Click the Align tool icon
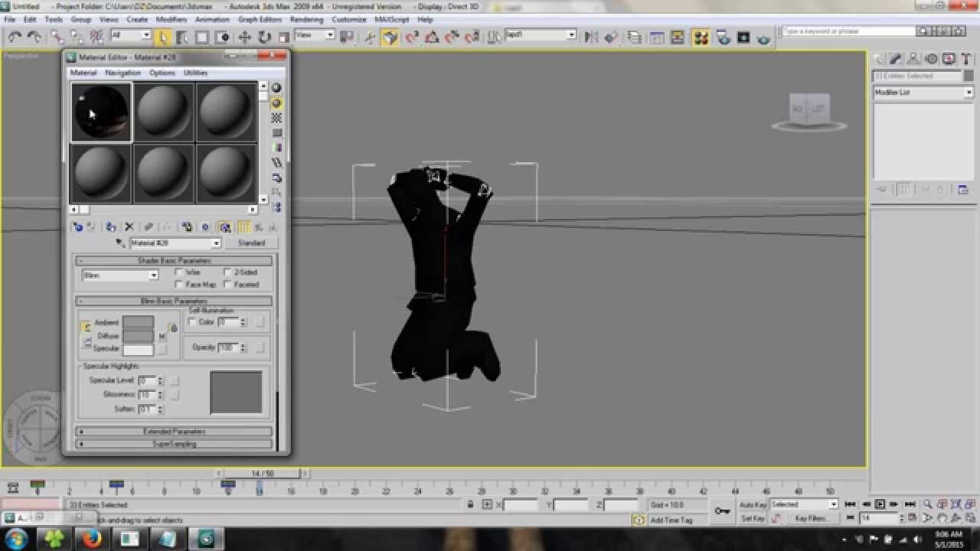This screenshot has width=980, height=551. 611,37
